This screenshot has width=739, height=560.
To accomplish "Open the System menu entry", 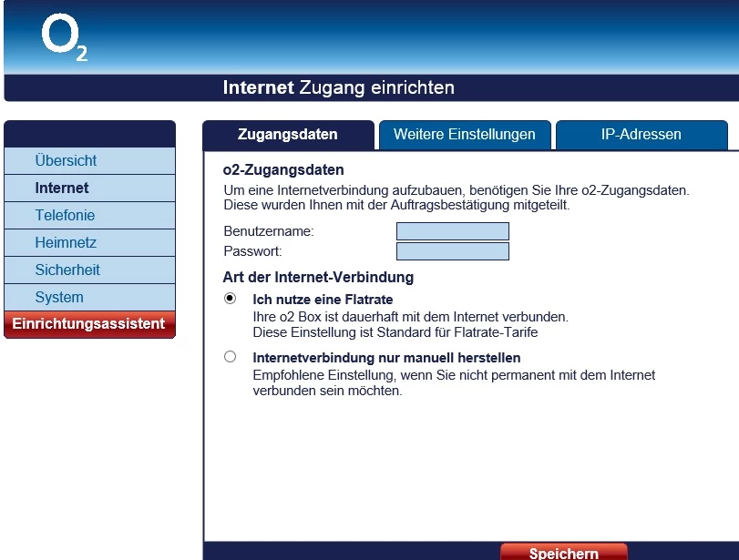I will (89, 297).
